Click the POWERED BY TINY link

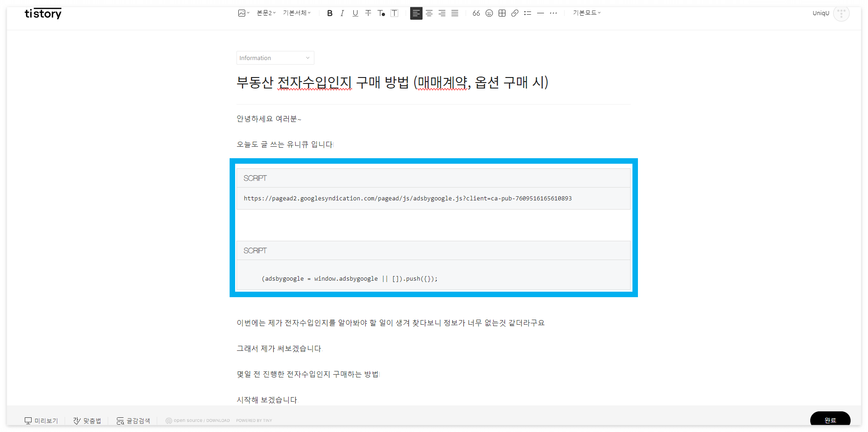pos(254,421)
